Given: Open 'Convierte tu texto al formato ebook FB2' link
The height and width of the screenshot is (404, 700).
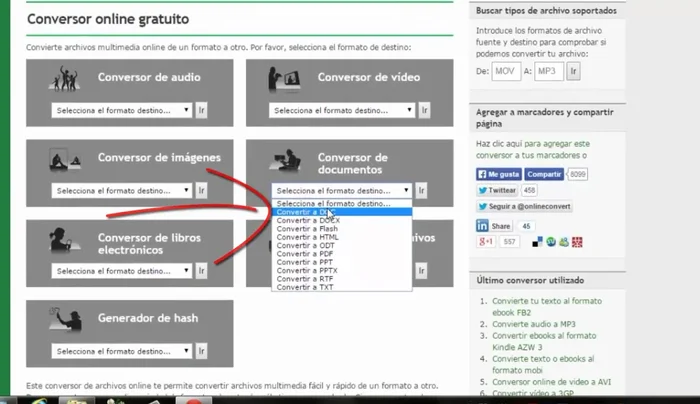Looking at the screenshot, I should (547, 307).
